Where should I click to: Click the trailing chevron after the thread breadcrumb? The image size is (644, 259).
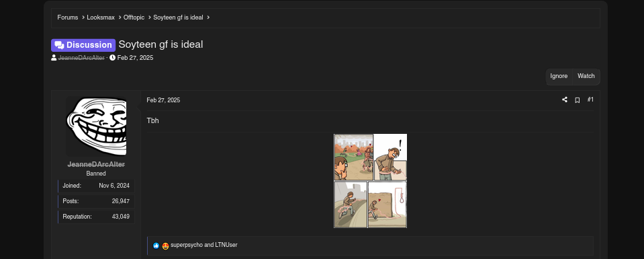pyautogui.click(x=208, y=17)
